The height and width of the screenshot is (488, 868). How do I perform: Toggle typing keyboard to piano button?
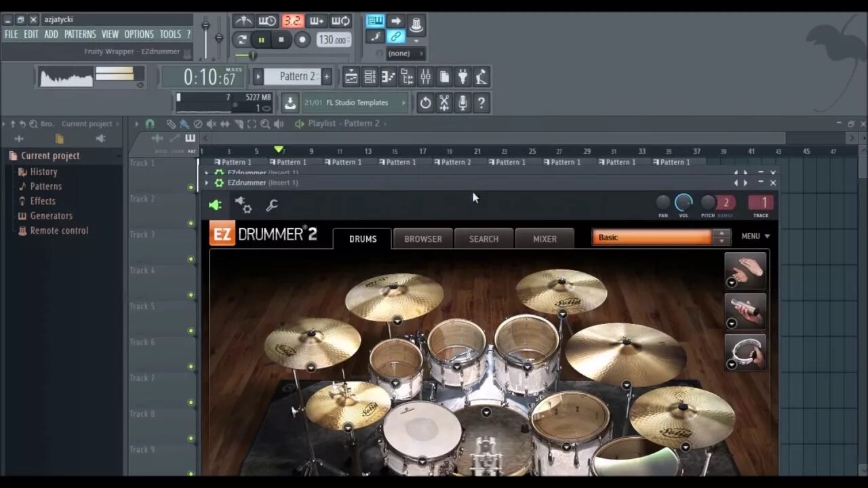tap(375, 21)
